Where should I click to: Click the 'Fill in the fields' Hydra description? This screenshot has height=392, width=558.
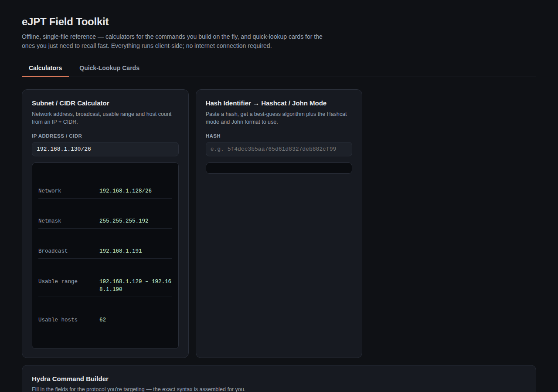pos(139,389)
